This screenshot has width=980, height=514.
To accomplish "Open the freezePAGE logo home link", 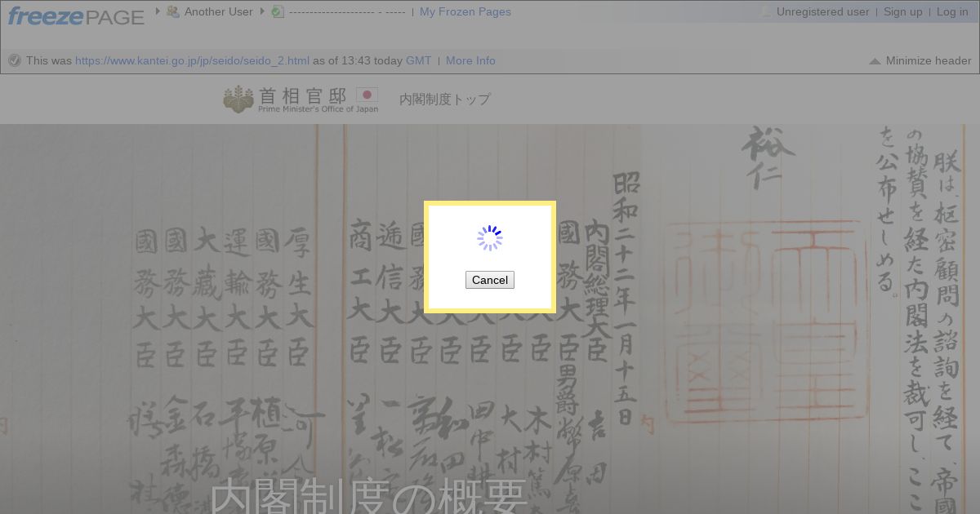I will tap(76, 16).
